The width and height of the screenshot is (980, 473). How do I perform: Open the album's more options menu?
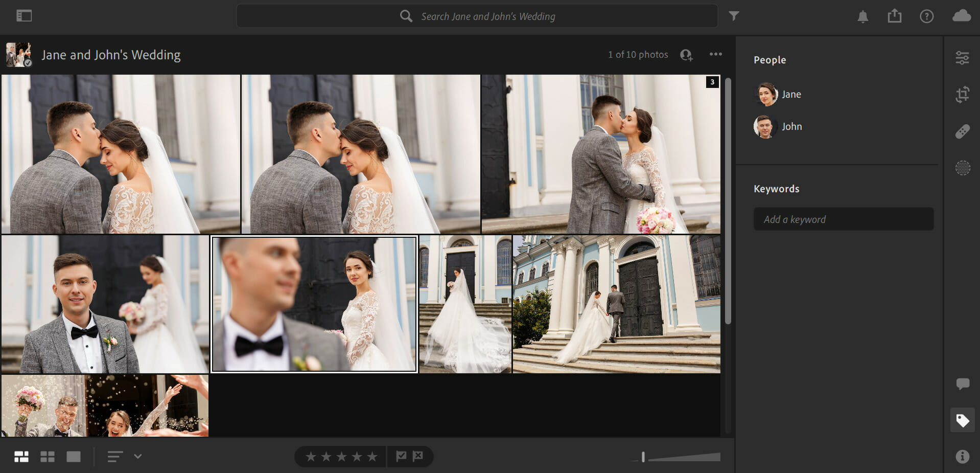[x=715, y=54]
